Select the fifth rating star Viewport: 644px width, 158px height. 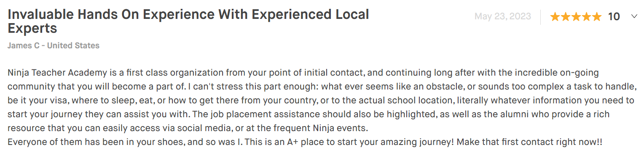(x=597, y=17)
